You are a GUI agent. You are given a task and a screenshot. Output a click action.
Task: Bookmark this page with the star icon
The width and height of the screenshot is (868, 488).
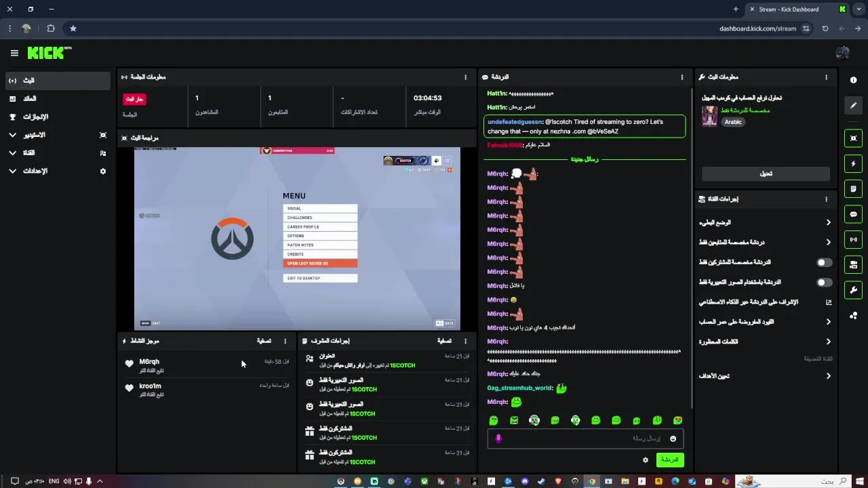[73, 28]
